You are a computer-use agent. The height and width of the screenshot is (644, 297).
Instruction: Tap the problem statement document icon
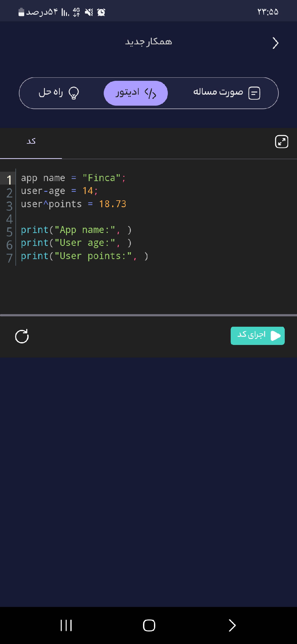click(x=254, y=93)
